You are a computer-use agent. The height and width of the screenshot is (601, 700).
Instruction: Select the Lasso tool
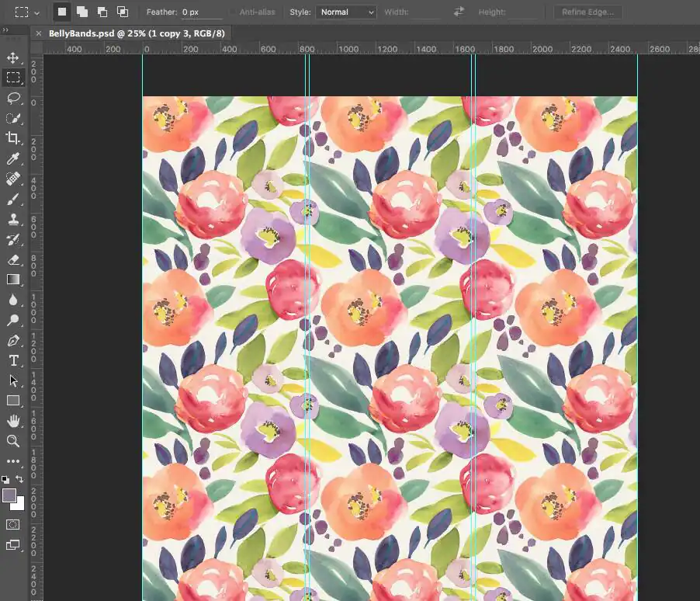(13, 99)
